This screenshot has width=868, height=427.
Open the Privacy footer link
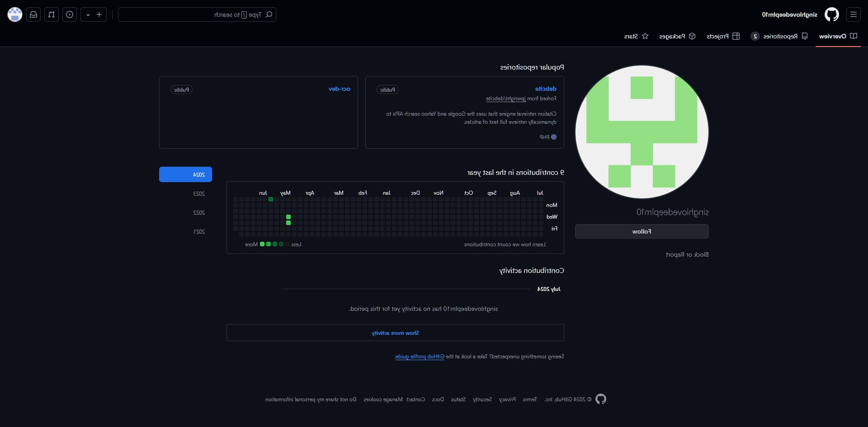click(507, 399)
